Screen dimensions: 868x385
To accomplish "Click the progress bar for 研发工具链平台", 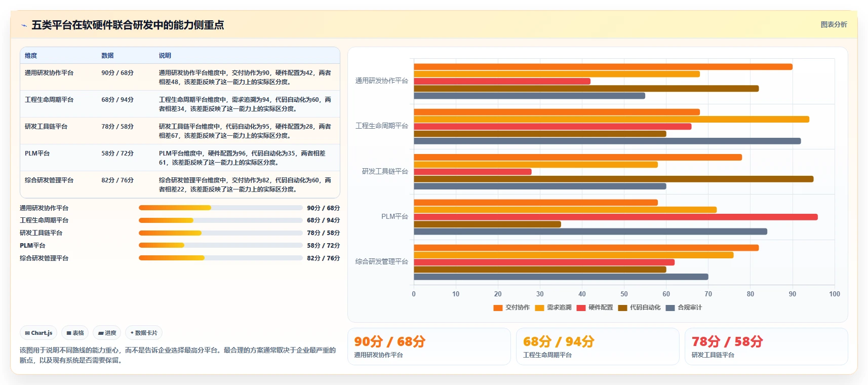I will [220, 233].
